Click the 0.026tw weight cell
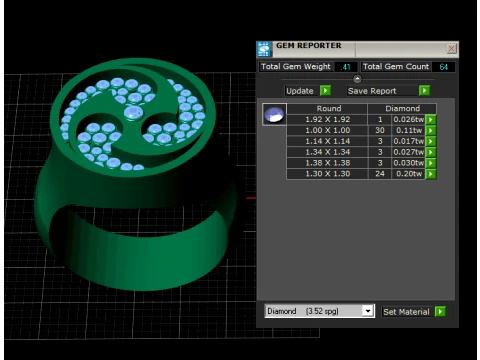This screenshot has height=360, width=480. pyautogui.click(x=409, y=120)
